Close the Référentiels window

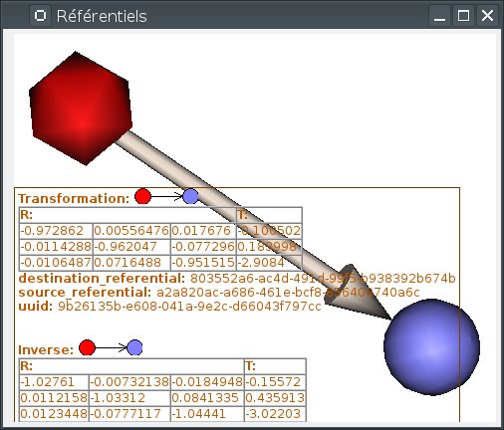487,16
